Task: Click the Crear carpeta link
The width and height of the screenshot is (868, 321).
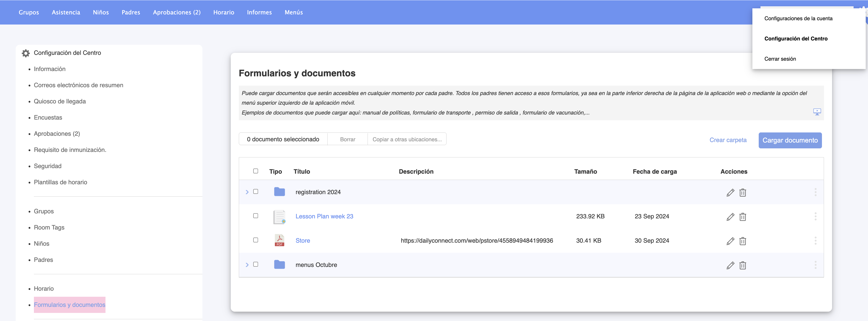Action: pos(728,140)
